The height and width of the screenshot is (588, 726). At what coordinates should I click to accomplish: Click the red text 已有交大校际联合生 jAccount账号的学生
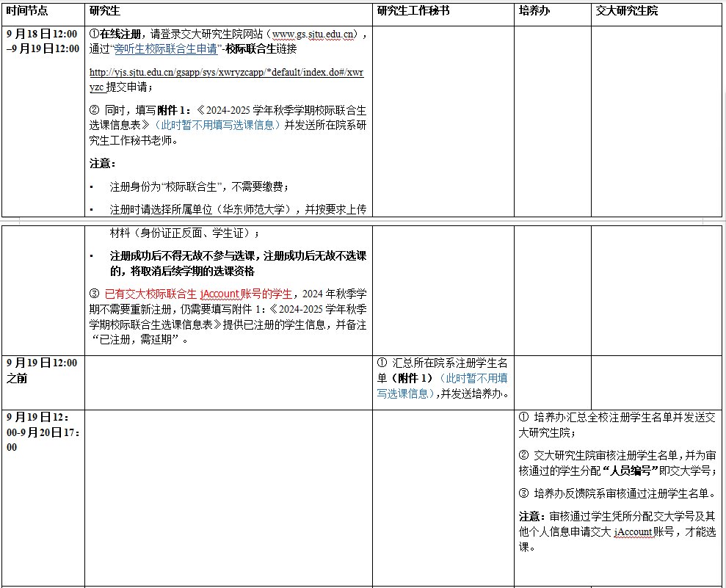tap(199, 294)
